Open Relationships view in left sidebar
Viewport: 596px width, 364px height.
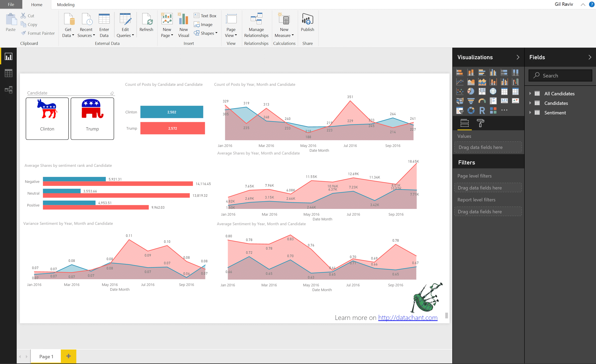pyautogui.click(x=9, y=90)
